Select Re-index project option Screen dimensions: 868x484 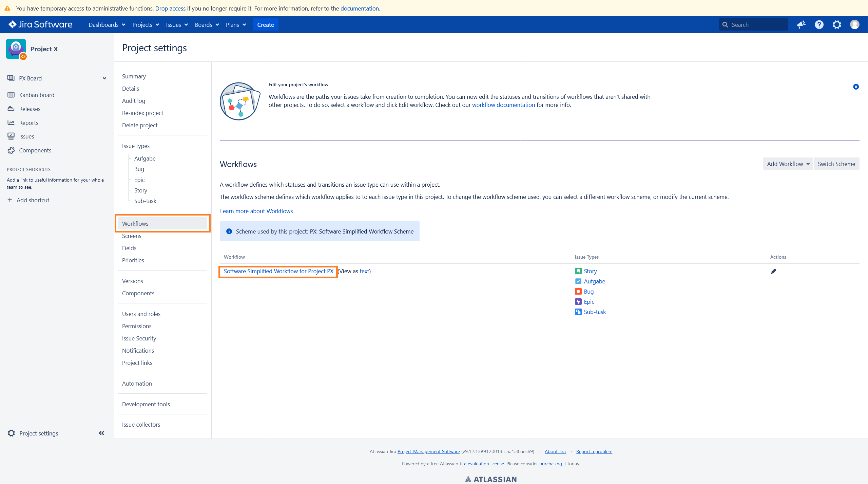click(142, 113)
